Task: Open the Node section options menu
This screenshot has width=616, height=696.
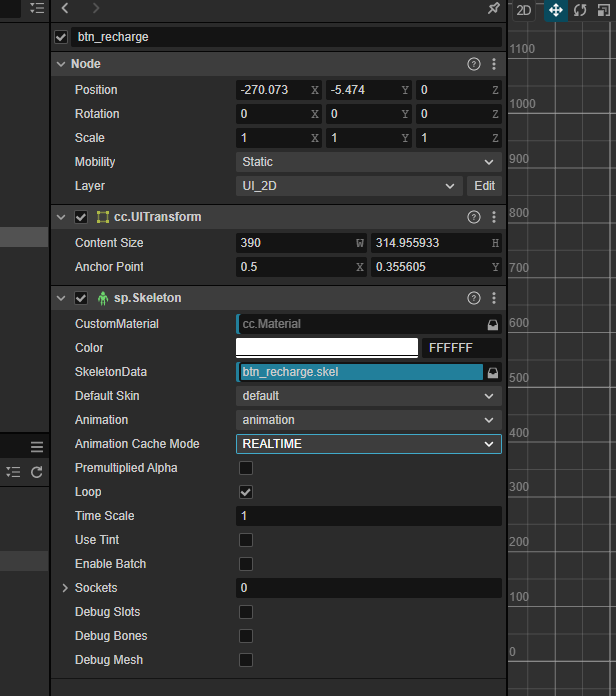Action: point(494,64)
